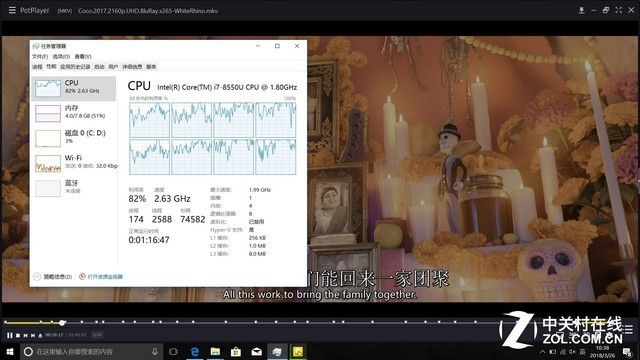Viewport: 640px width, 360px height.
Task: Open Task Manager 文件(F) menu
Action: [40, 56]
